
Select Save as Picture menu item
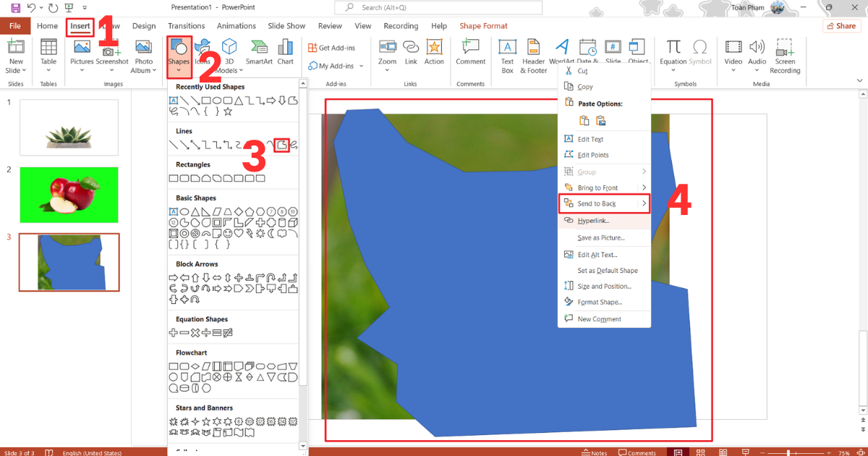pyautogui.click(x=604, y=237)
